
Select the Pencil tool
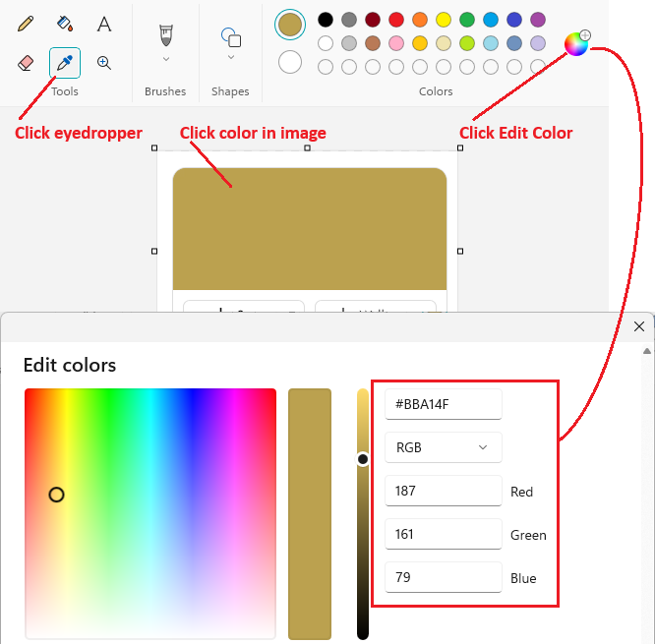coord(26,24)
